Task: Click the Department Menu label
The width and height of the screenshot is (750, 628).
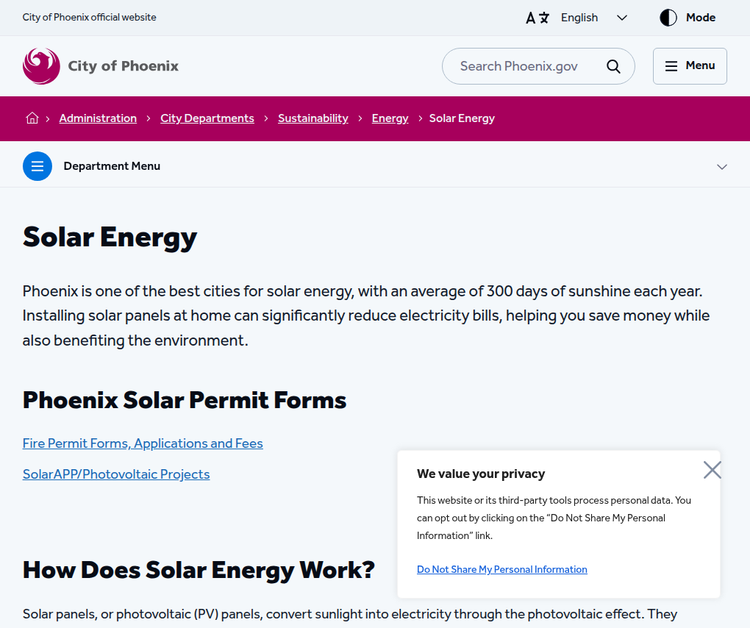Action: click(112, 166)
